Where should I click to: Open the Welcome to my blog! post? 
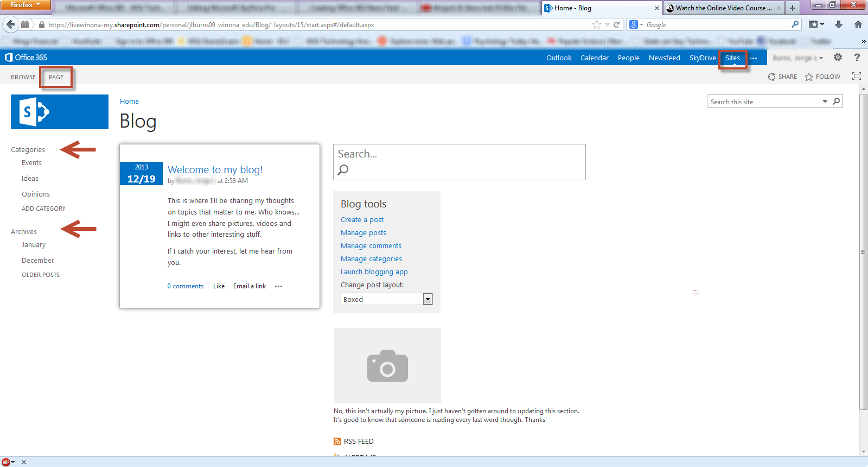(215, 170)
